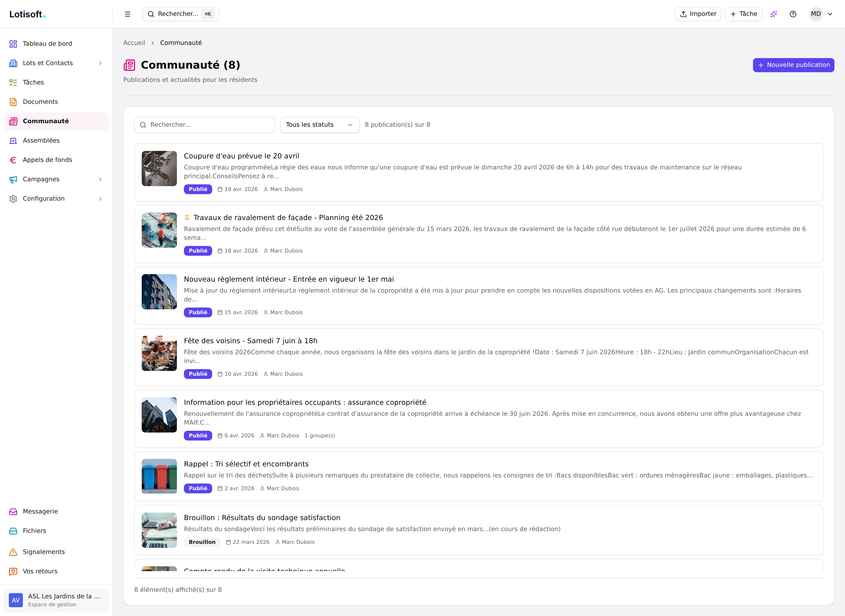
Task: Click the recycling bins thumbnail of Tri sélectif post
Action: pyautogui.click(x=159, y=477)
